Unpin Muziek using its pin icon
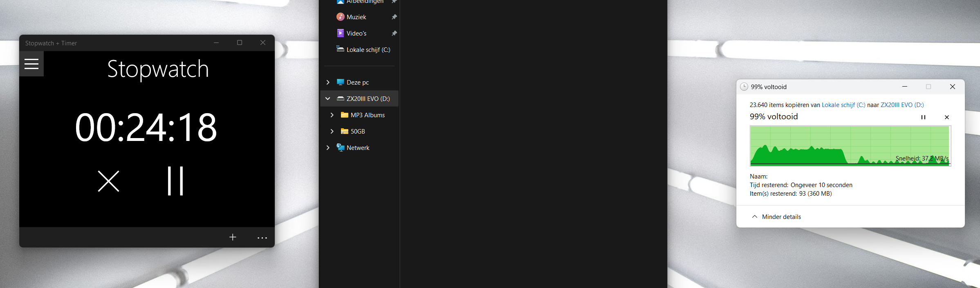Viewport: 980px width, 288px height. [394, 17]
